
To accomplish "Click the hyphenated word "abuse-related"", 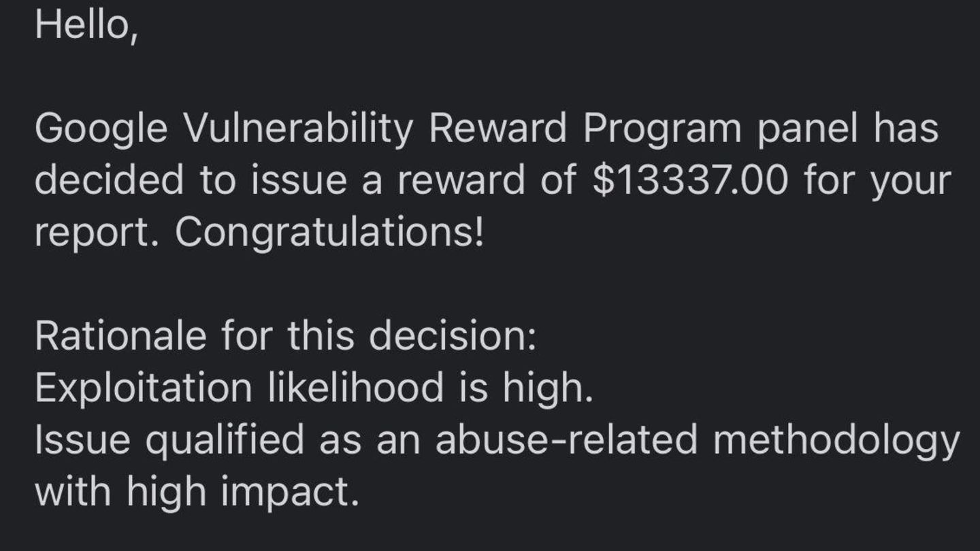I will coord(566,439).
